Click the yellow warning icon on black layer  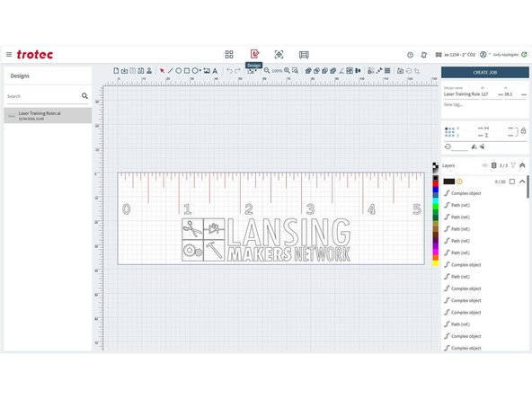coord(459,182)
